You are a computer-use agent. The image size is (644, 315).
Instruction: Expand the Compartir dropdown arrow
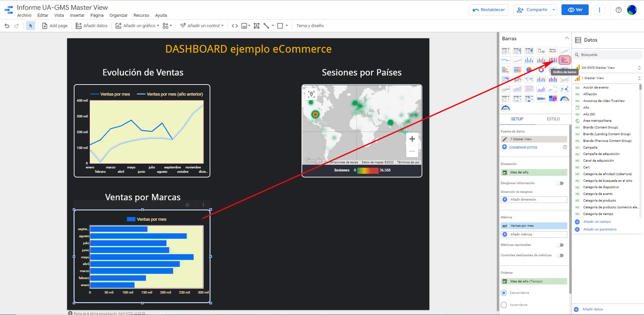554,10
